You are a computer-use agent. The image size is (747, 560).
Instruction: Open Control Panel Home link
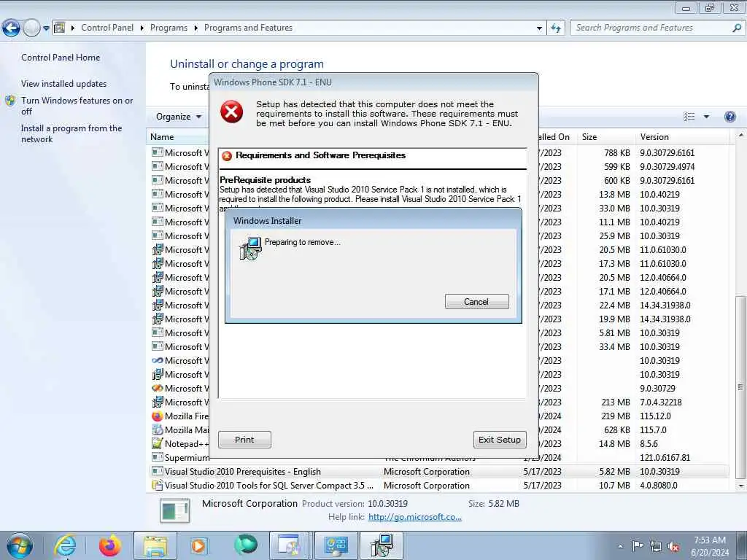61,57
